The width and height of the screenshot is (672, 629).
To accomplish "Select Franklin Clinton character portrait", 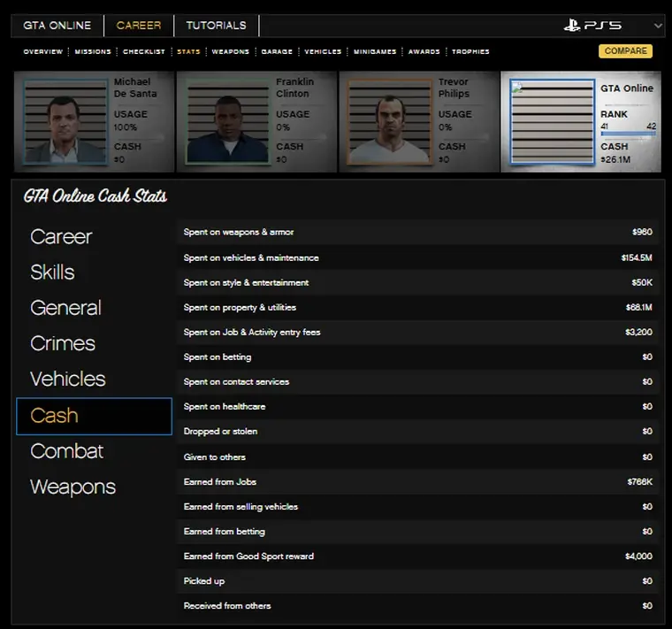I will (226, 122).
